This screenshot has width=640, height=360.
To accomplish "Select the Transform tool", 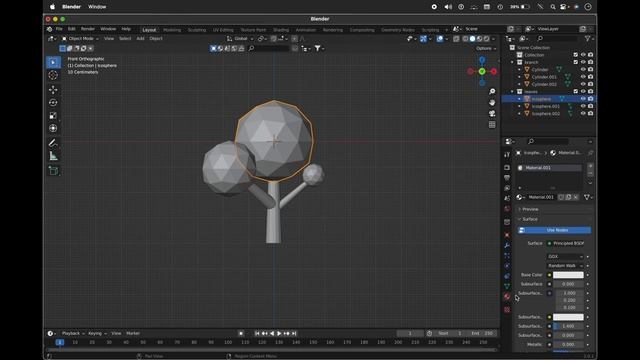I will coord(53,128).
